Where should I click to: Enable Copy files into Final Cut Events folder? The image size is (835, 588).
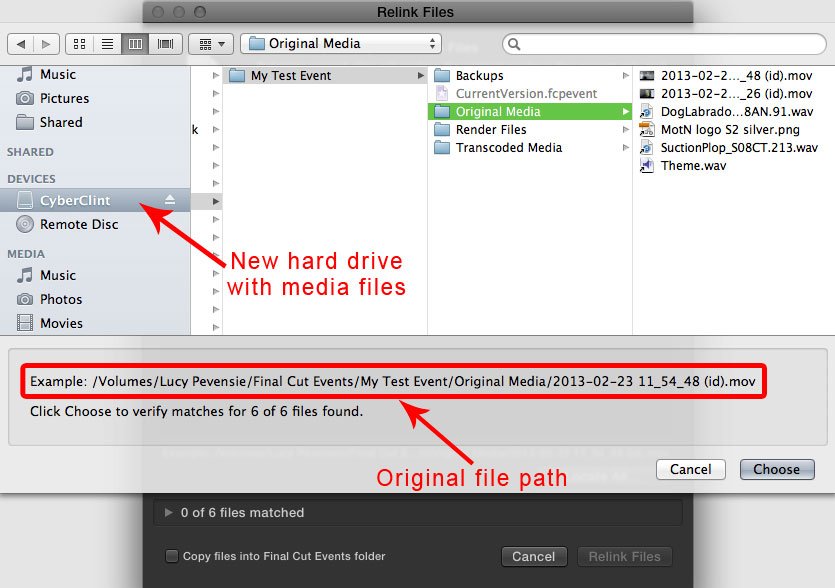click(171, 556)
